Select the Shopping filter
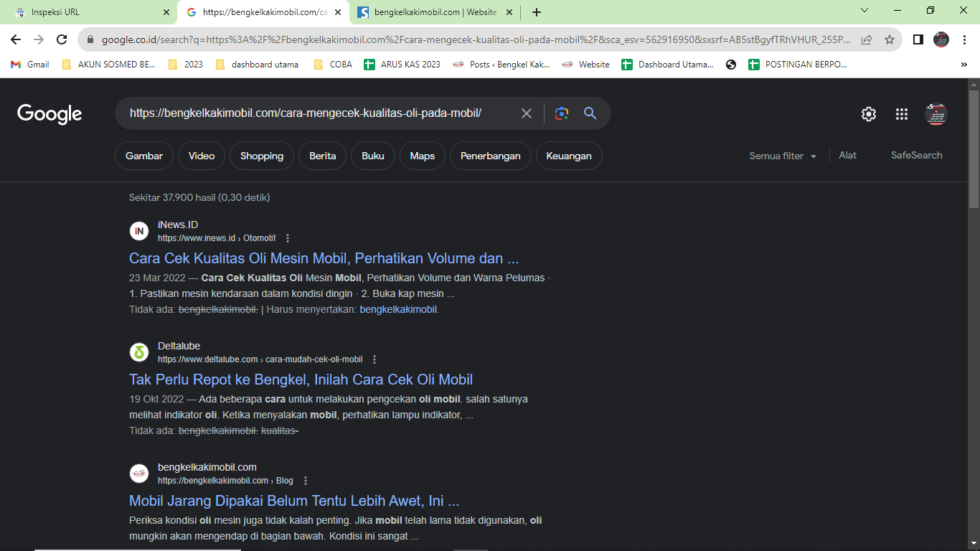Image resolution: width=980 pixels, height=551 pixels. pos(262,156)
